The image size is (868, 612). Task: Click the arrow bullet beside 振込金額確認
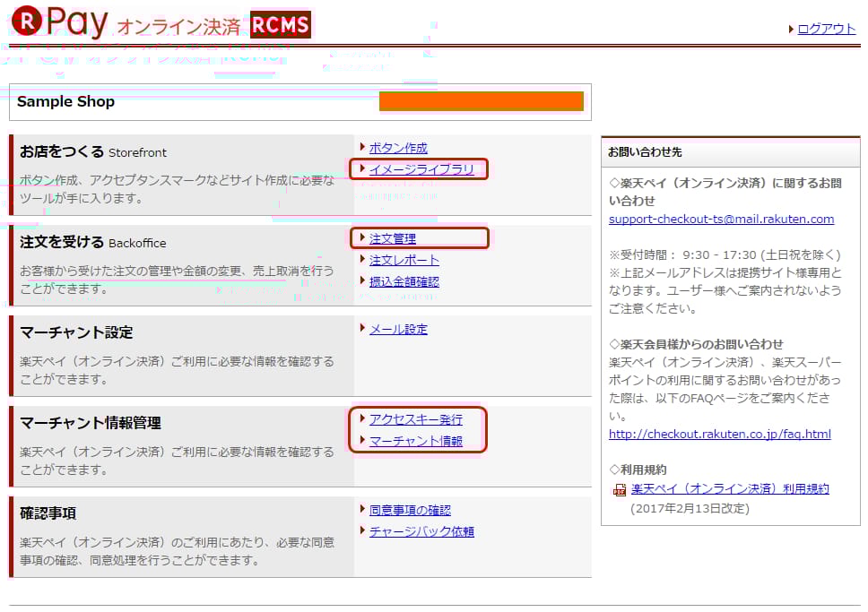[362, 280]
